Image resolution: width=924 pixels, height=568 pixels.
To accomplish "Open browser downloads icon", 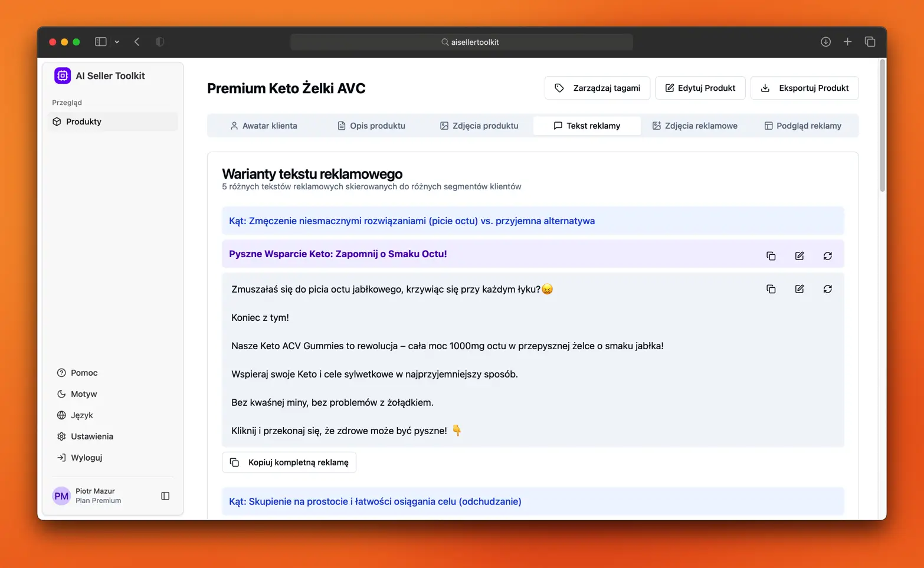I will (x=825, y=42).
